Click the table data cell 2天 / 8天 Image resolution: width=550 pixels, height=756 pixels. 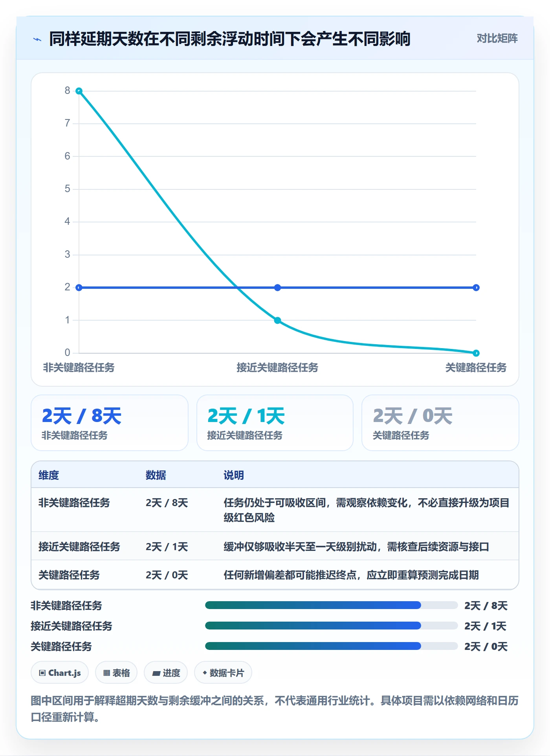click(167, 503)
